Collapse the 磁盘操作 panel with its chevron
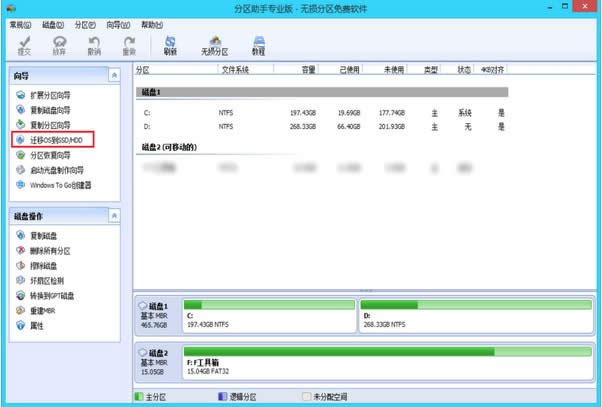Image resolution: width=602 pixels, height=407 pixels. tap(114, 215)
